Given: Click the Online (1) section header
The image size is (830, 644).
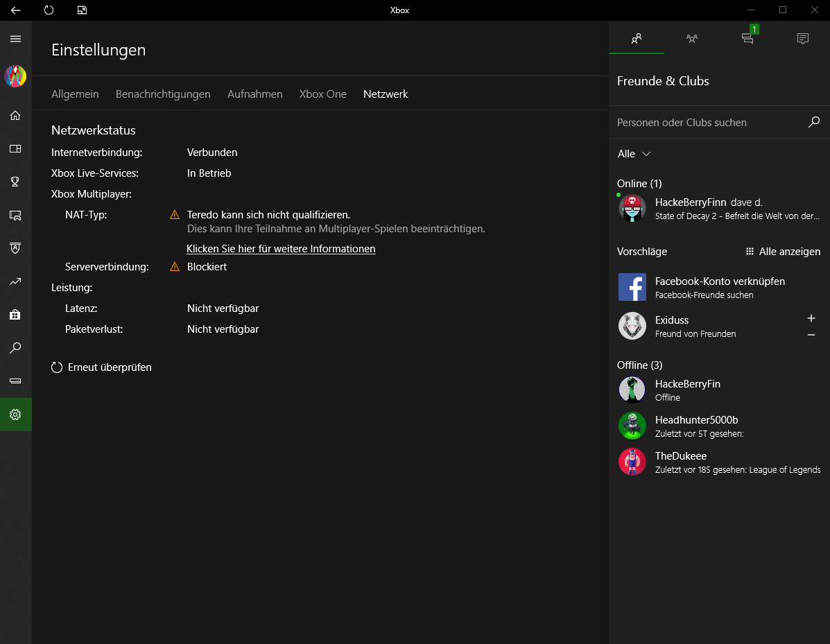Looking at the screenshot, I should (x=639, y=184).
